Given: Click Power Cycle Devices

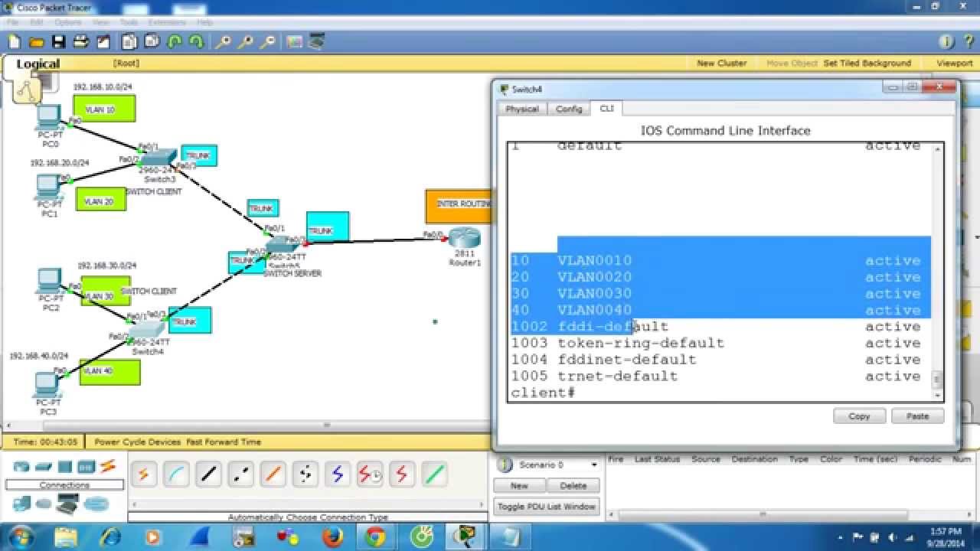Looking at the screenshot, I should [x=138, y=442].
